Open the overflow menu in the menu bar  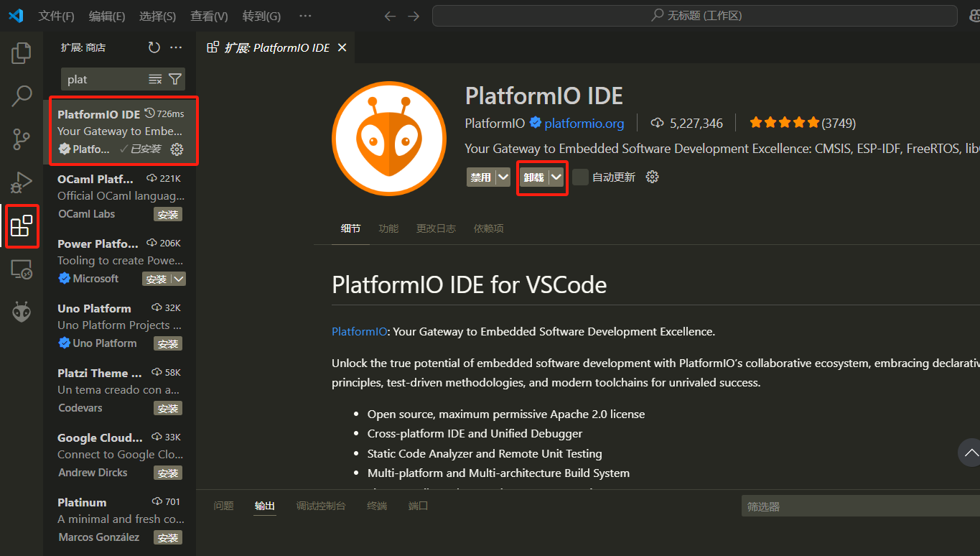point(305,16)
